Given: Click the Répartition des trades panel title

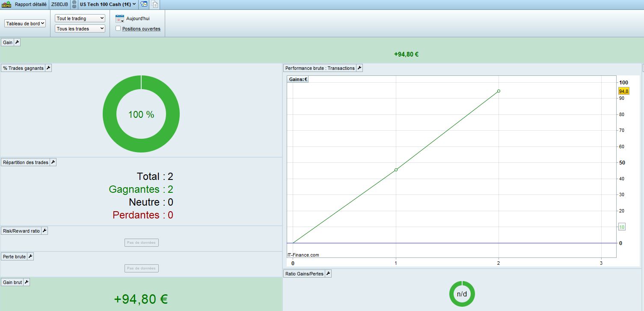Looking at the screenshot, I should point(26,162).
